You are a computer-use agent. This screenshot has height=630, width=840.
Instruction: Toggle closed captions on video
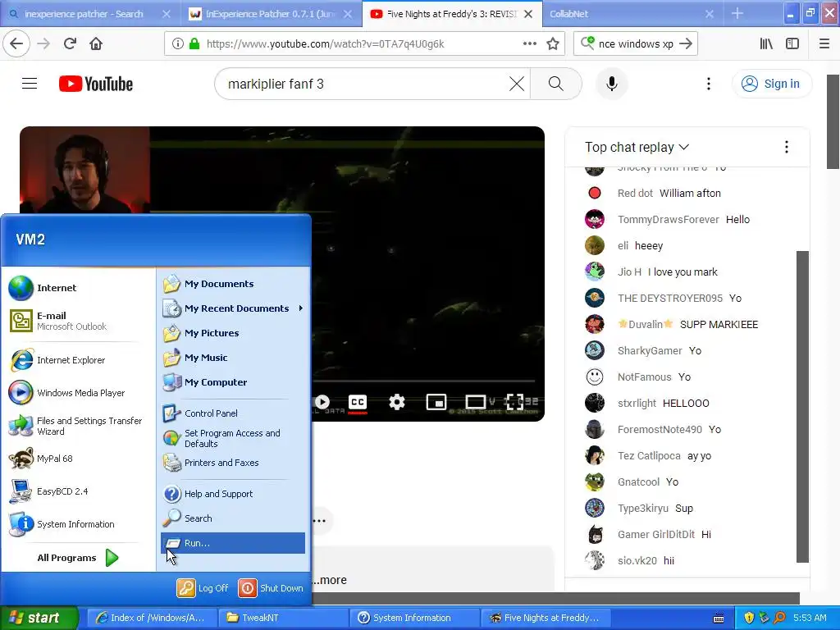(x=358, y=402)
